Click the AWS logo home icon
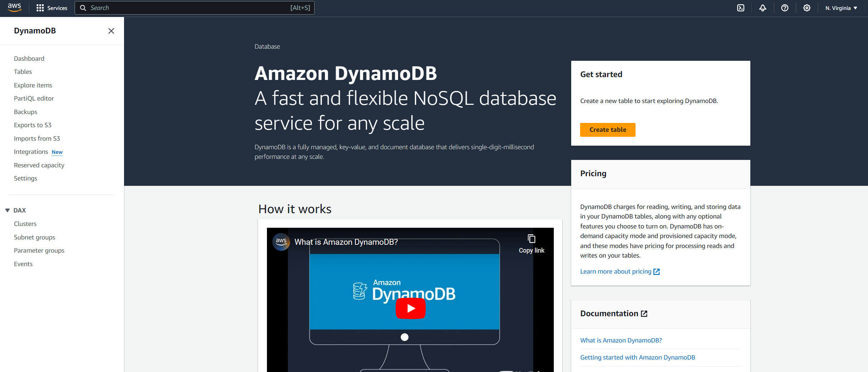Image resolution: width=868 pixels, height=372 pixels. coord(15,7)
